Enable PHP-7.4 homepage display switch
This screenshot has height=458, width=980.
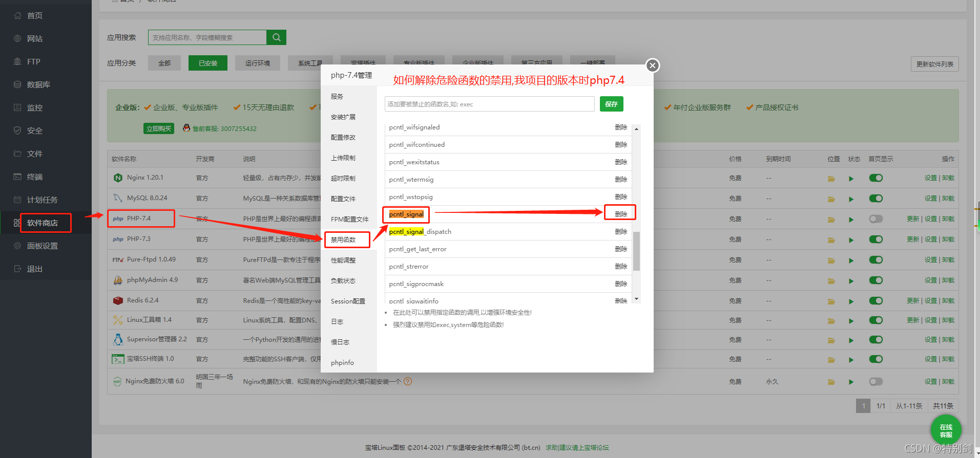876,219
